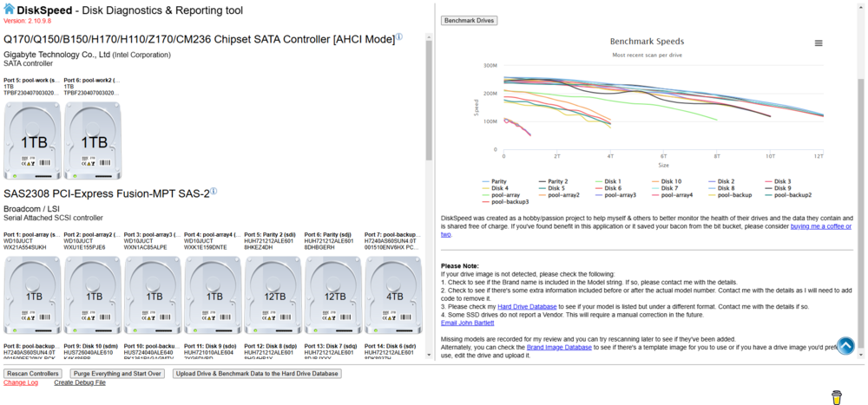Toggle Parity series in chart legend
The image size is (868, 405).
tap(494, 181)
